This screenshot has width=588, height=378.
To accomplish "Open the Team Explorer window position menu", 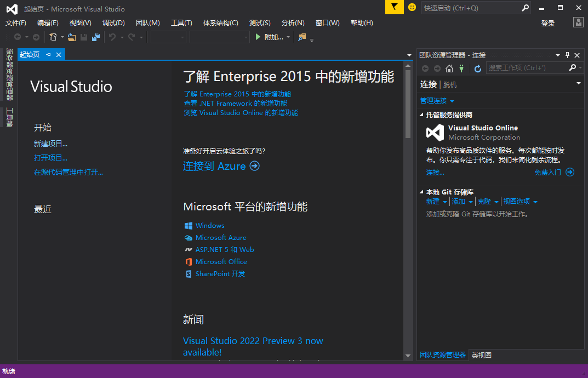I will (558, 55).
